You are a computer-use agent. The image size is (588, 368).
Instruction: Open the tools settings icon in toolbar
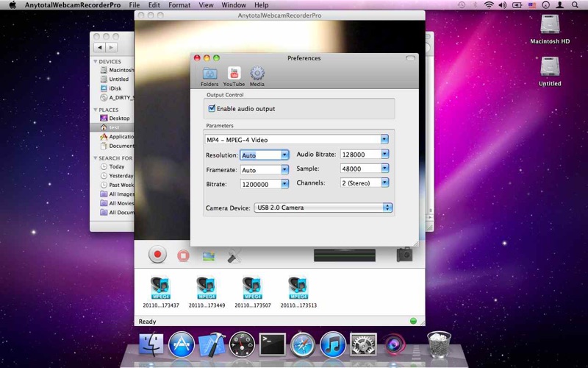(x=234, y=256)
